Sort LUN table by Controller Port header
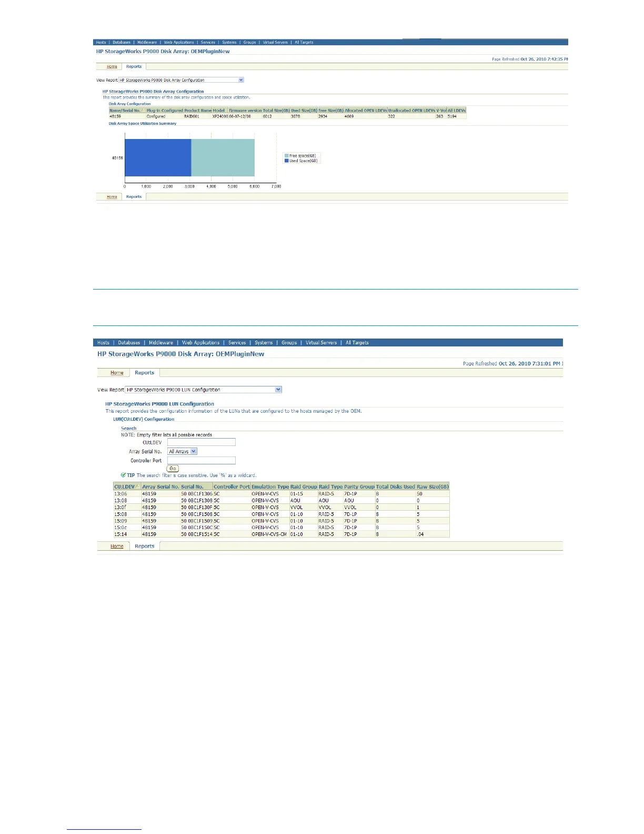The width and height of the screenshot is (644, 834). tap(232, 487)
